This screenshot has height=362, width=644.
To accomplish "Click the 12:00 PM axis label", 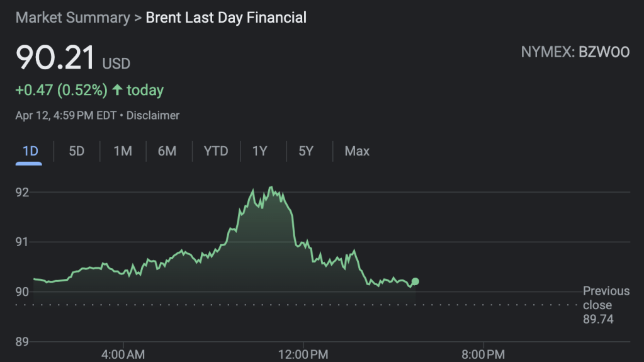I will pos(303,354).
